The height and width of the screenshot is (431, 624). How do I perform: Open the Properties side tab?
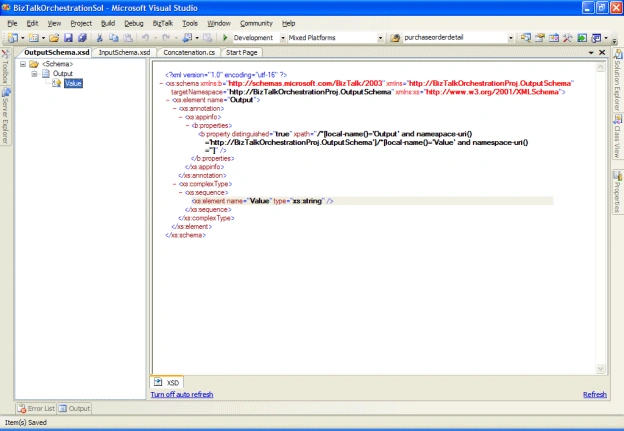click(618, 192)
